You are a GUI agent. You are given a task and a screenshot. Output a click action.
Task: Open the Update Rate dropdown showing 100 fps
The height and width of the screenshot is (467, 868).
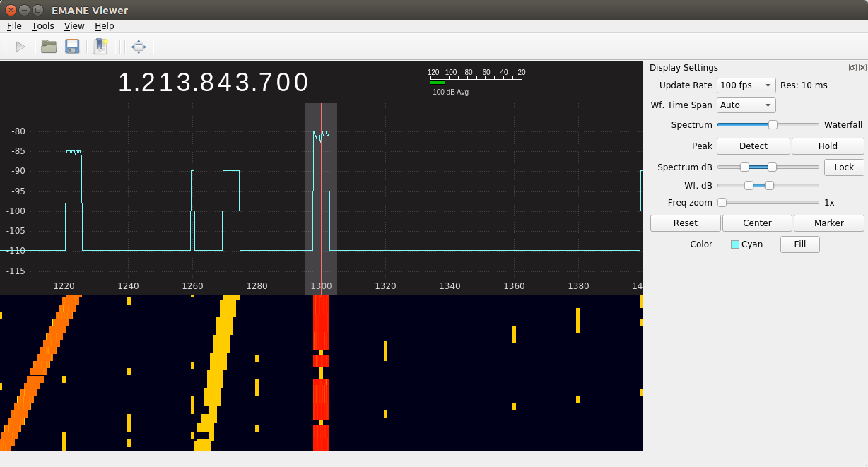pos(746,85)
